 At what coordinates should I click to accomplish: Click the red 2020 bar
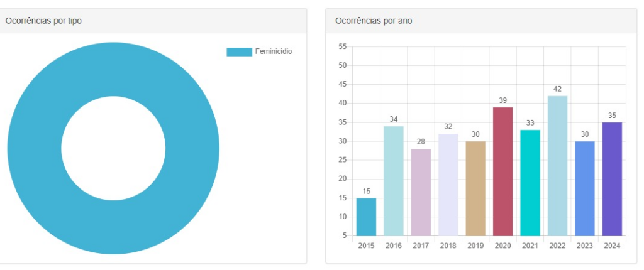point(502,171)
